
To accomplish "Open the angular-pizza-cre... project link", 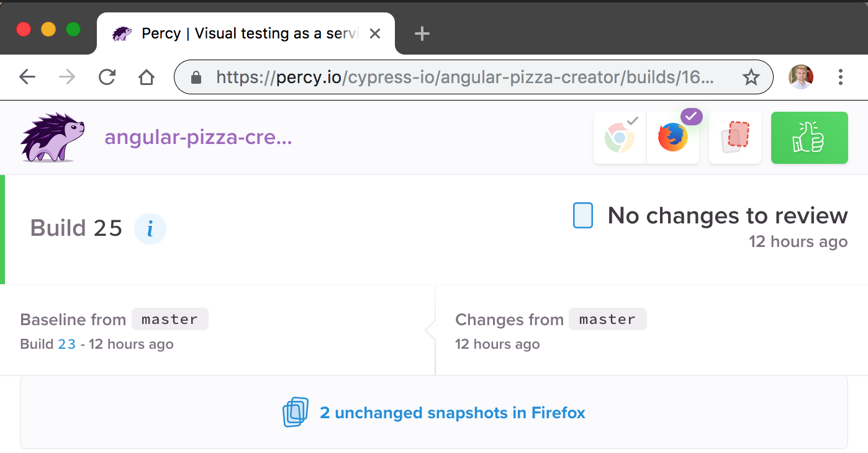I will point(198,137).
